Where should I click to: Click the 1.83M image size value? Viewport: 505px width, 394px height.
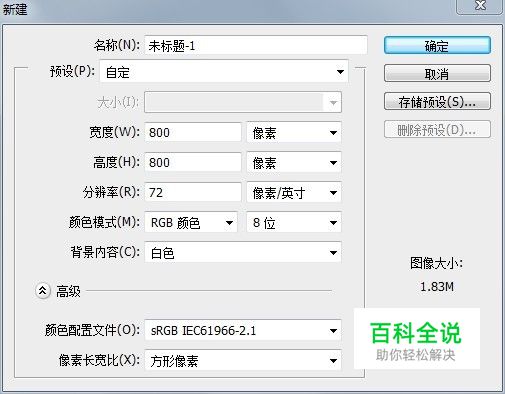[437, 287]
